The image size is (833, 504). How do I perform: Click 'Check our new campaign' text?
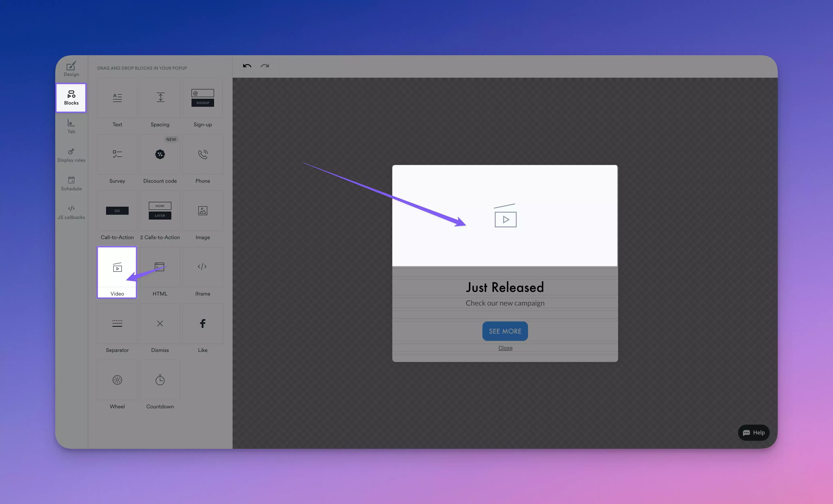pos(505,303)
